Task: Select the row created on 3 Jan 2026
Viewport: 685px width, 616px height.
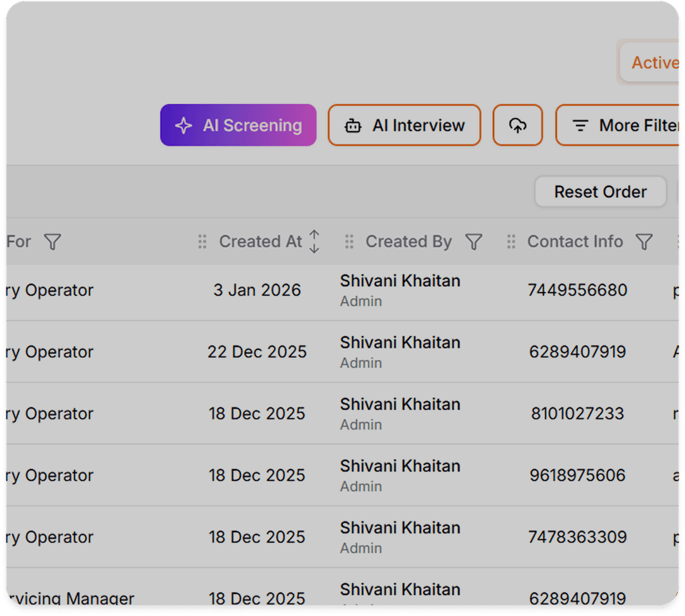Action: (x=257, y=290)
